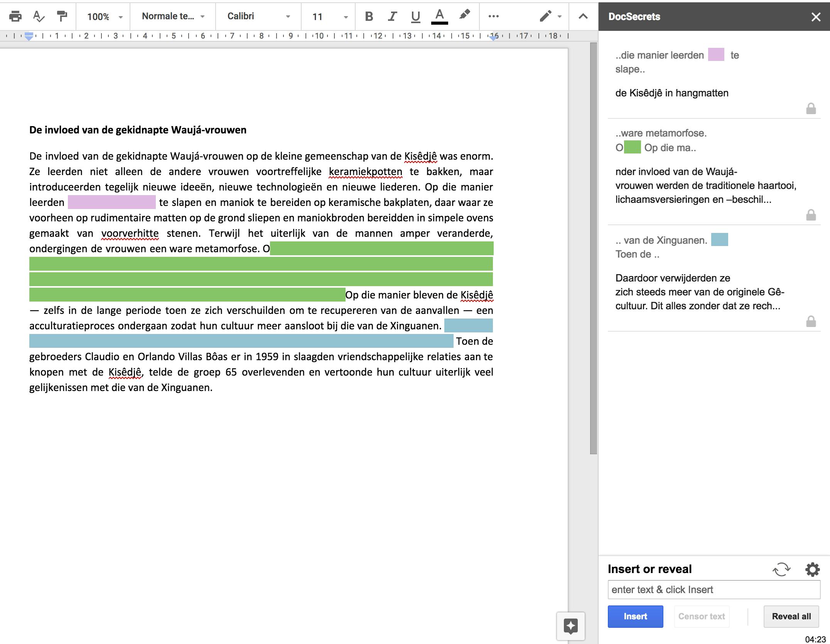This screenshot has width=830, height=644.
Task: Open DocSecrets settings gear
Action: 812,569
